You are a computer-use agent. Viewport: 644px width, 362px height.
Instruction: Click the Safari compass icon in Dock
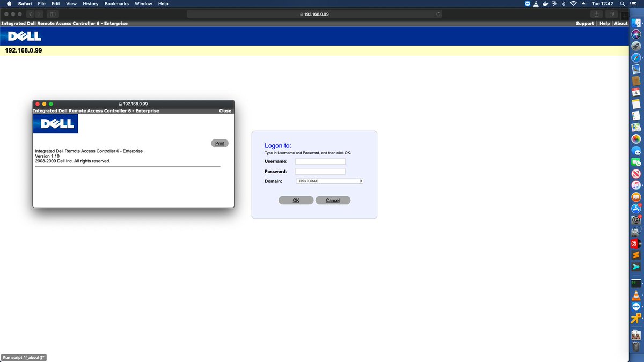tap(636, 57)
